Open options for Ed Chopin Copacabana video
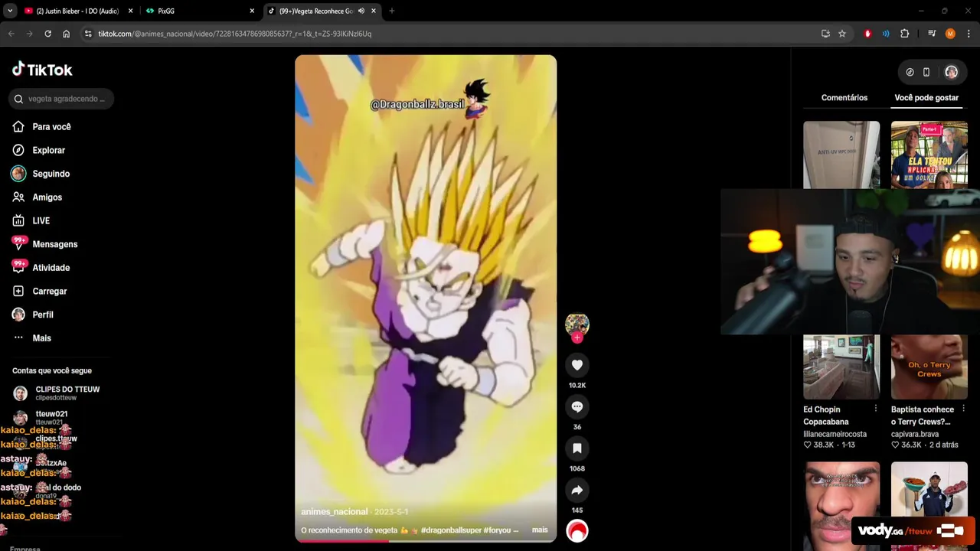The image size is (980, 551). pyautogui.click(x=876, y=409)
